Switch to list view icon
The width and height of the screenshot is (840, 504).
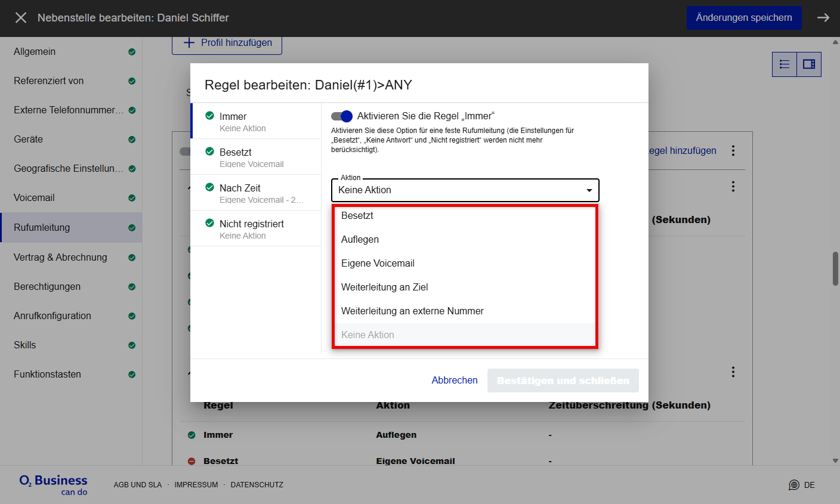785,64
